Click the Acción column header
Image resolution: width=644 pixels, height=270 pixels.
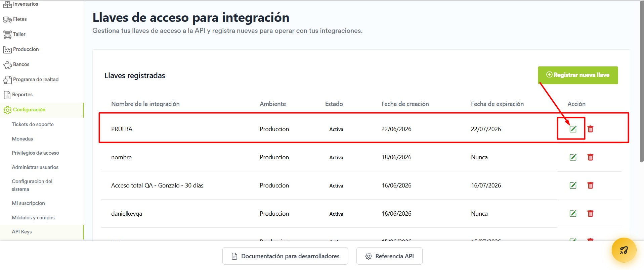click(576, 104)
